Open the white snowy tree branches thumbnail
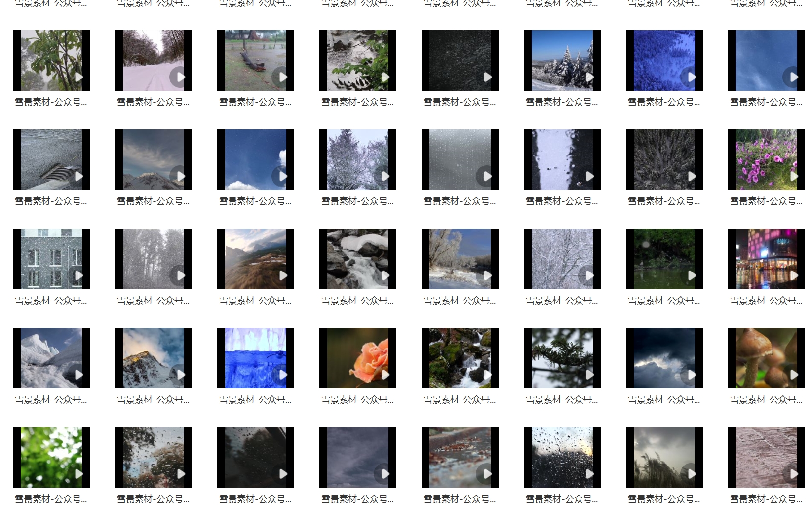Viewport: 812px width, 505px height. point(562,259)
